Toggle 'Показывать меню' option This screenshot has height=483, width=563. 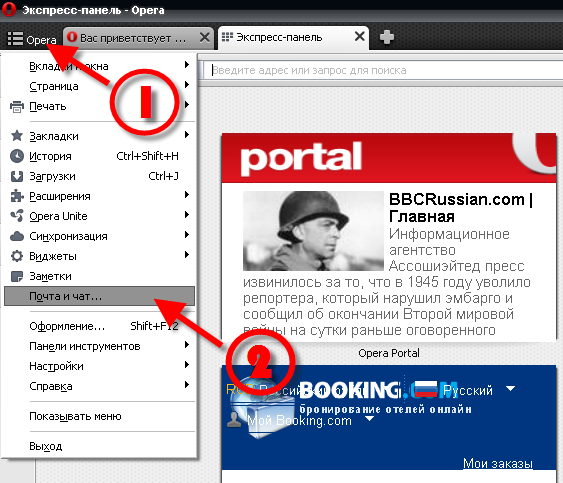pyautogui.click(x=100, y=417)
